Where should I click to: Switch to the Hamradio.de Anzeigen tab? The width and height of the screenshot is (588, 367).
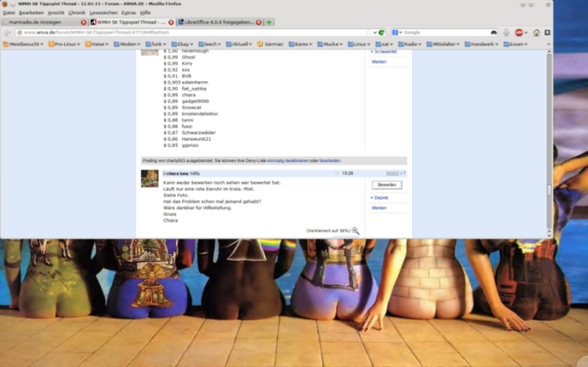(44, 22)
